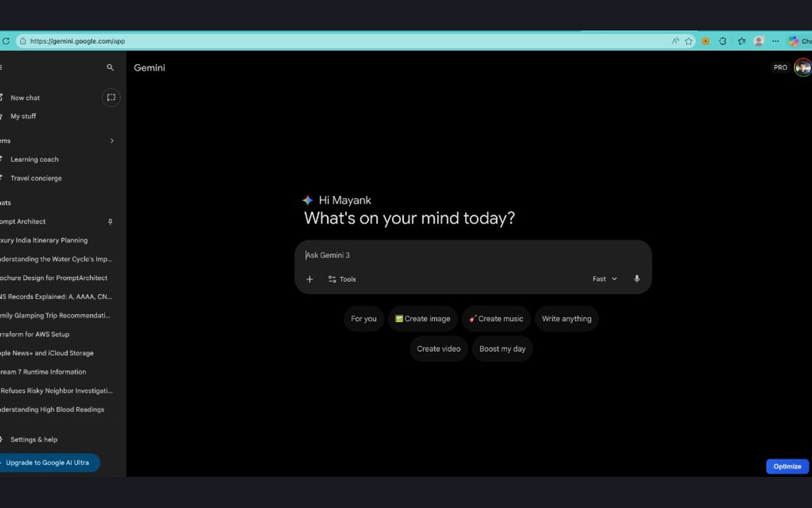Screen dimensions: 812x508
Task: Select the Create music suggestion chip
Action: pyautogui.click(x=496, y=319)
